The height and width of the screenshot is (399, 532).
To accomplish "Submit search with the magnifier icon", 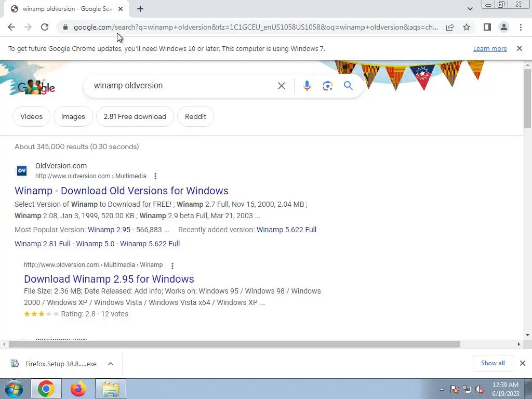I will click(x=348, y=86).
